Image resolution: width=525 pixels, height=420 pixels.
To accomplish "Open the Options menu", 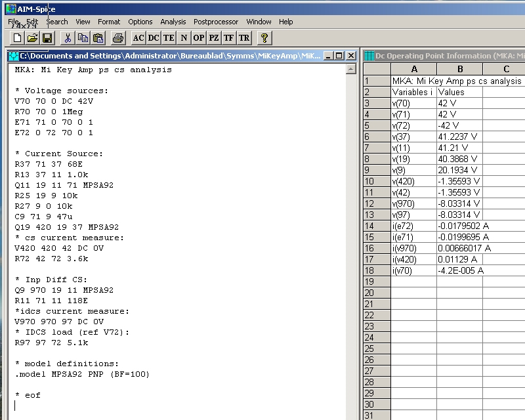I will click(x=140, y=22).
